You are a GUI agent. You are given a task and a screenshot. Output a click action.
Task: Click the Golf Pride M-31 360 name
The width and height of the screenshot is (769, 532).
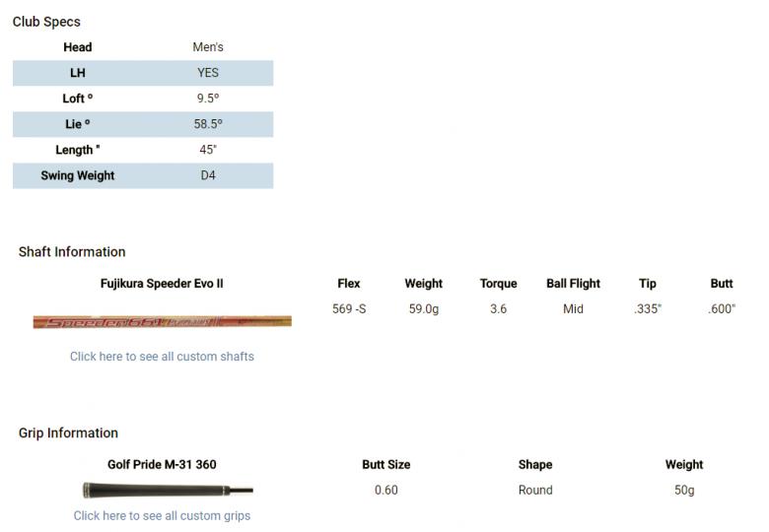[x=162, y=465]
